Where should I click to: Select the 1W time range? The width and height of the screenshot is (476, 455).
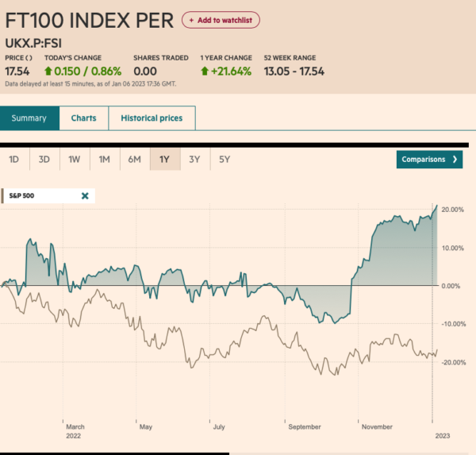(x=75, y=160)
